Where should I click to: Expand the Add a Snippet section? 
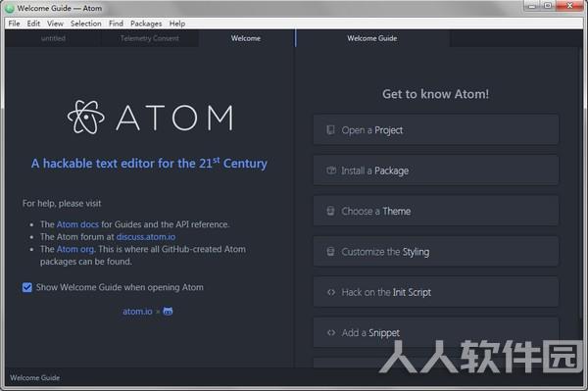[x=436, y=332]
